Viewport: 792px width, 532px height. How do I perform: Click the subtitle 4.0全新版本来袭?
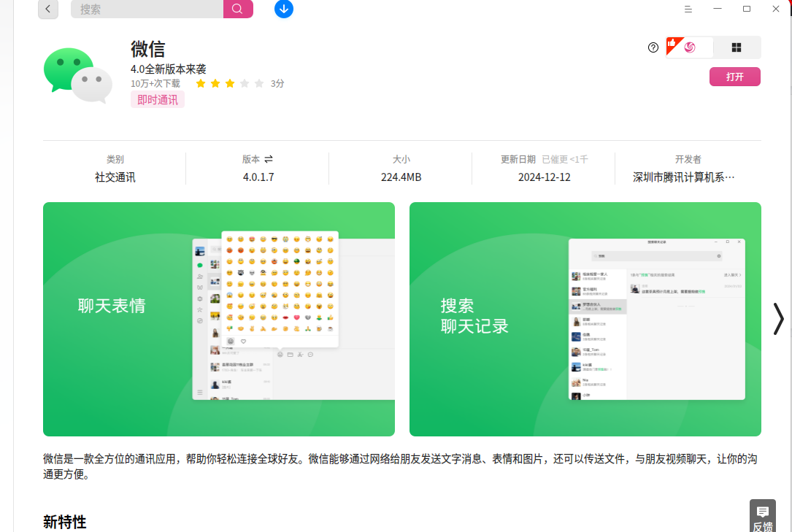click(x=168, y=69)
